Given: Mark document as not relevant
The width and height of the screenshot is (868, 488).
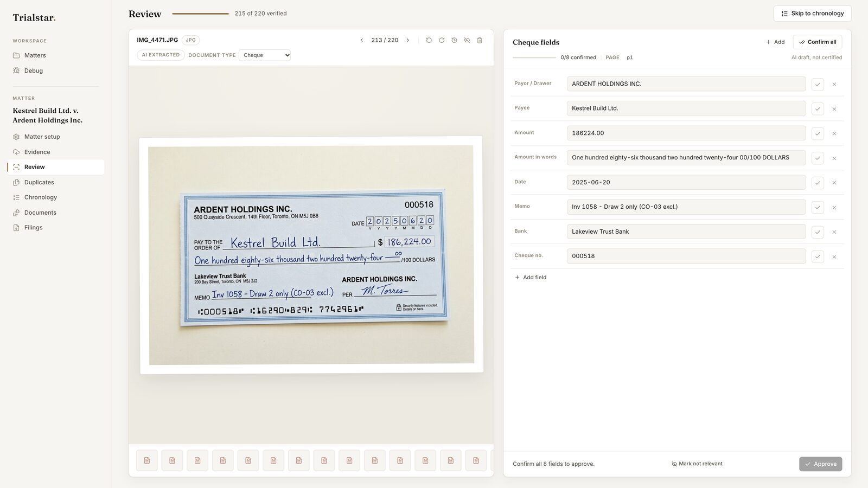Looking at the screenshot, I should pos(697,464).
